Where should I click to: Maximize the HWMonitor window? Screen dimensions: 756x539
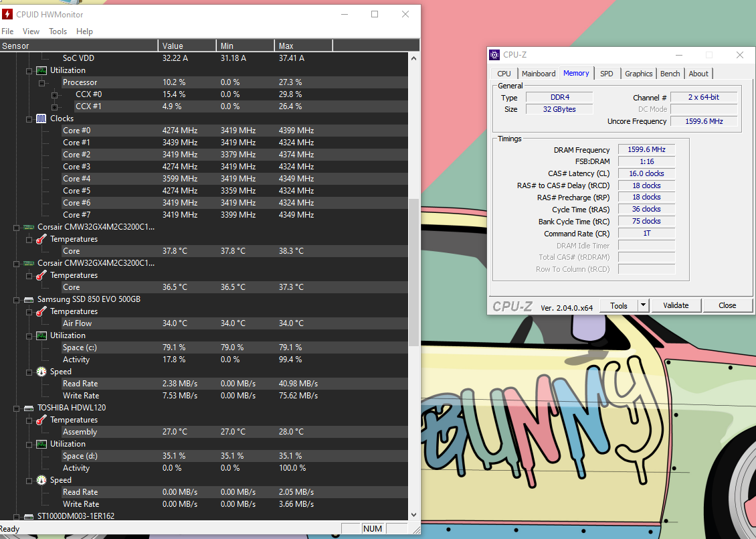click(x=375, y=14)
